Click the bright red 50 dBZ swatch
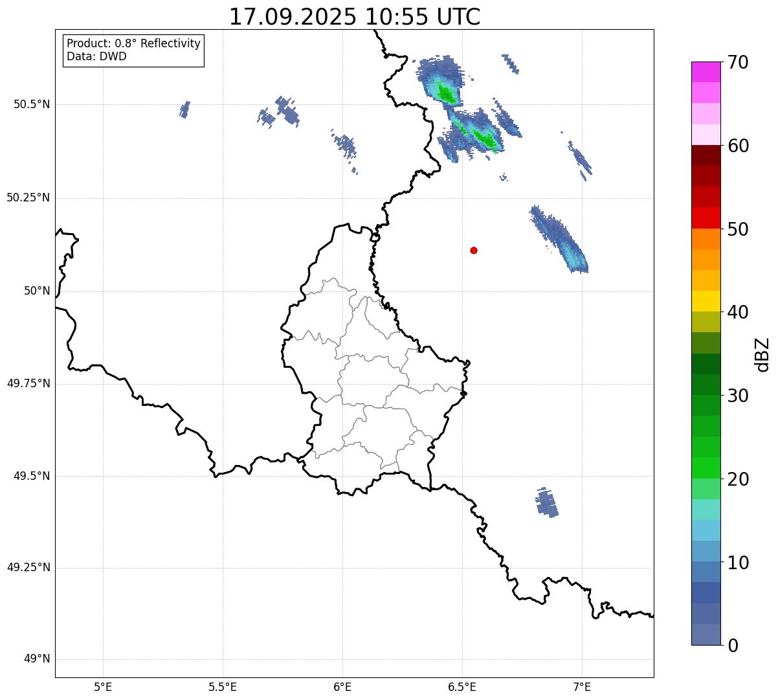 tap(706, 218)
